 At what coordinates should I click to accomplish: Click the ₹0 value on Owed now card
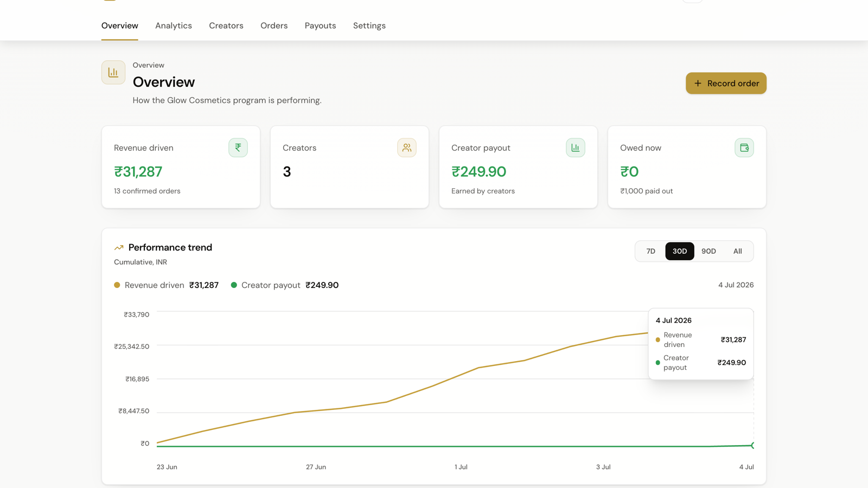(x=629, y=171)
